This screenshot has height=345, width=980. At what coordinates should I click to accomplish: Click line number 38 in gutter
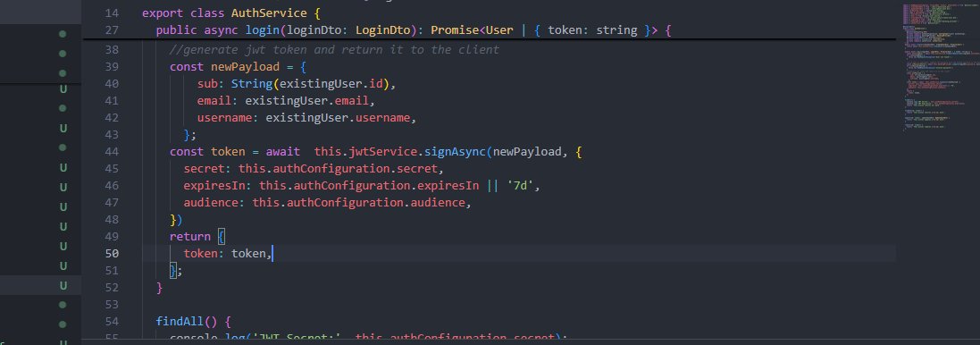pos(112,49)
